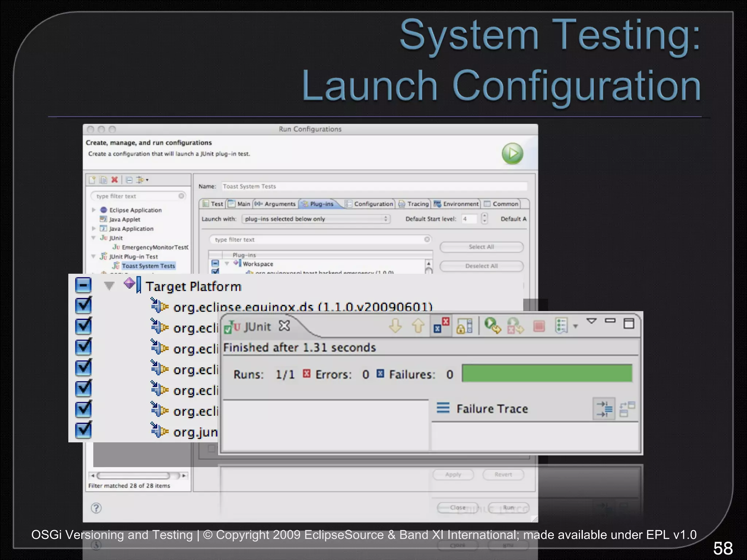The image size is (747, 560).
Task: Minimize the JUnit view panel
Action: tap(610, 320)
